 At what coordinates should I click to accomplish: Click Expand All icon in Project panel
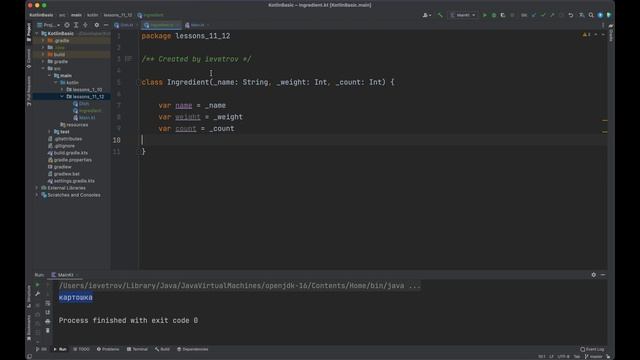(76, 25)
